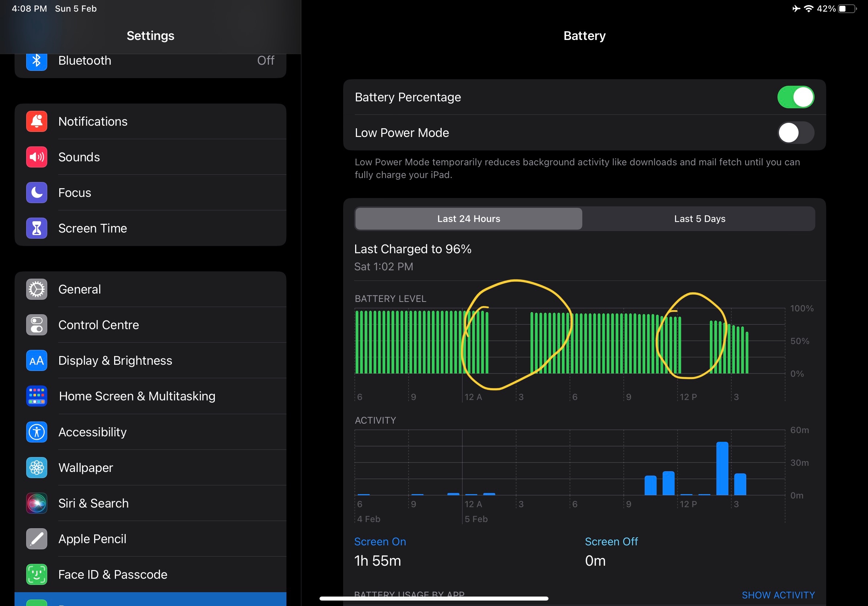Open Siri & Search icon
The height and width of the screenshot is (606, 868).
[x=37, y=503]
